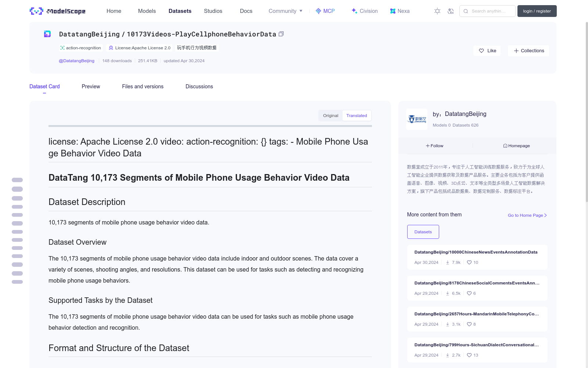Toggle the light/dark theme sun icon

pos(437,11)
